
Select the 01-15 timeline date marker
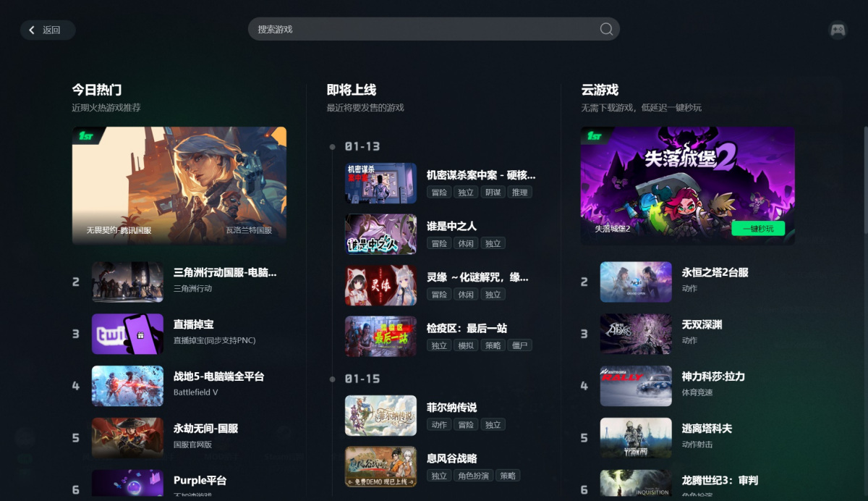click(362, 379)
